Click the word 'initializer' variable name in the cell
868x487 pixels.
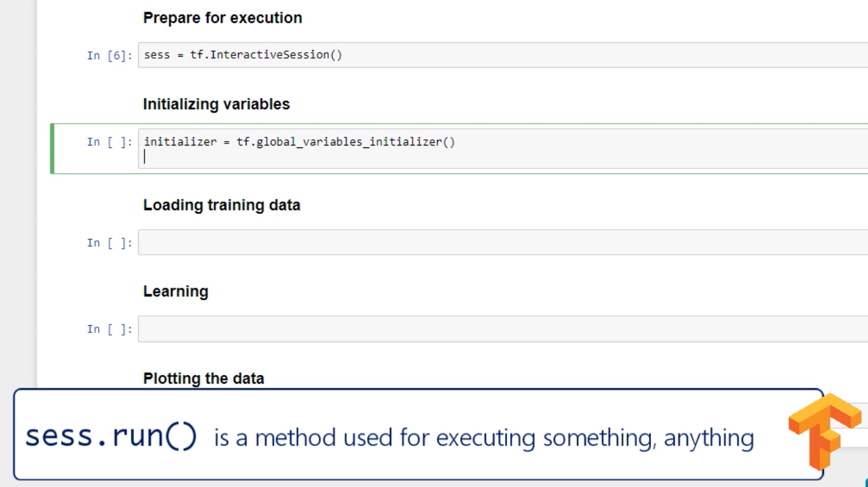(180, 142)
